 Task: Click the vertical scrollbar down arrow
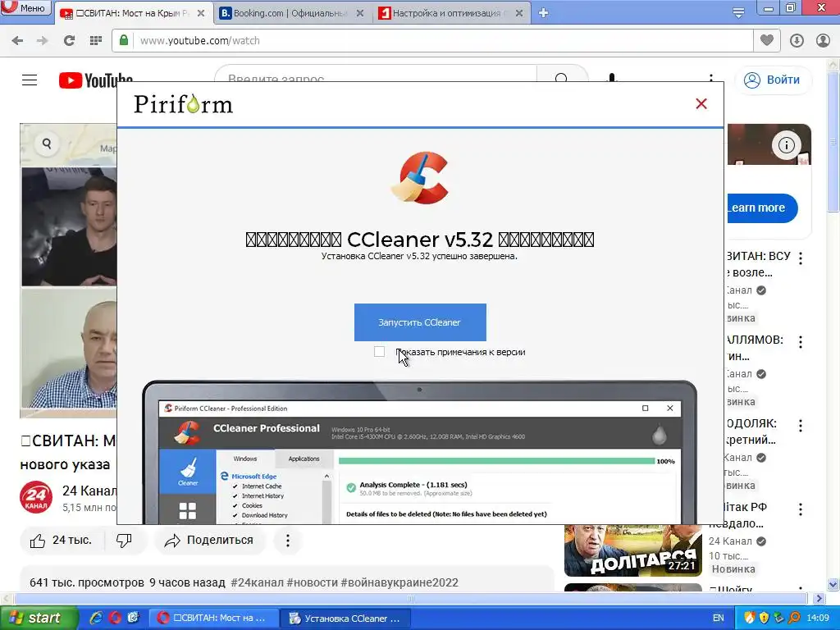point(833,584)
